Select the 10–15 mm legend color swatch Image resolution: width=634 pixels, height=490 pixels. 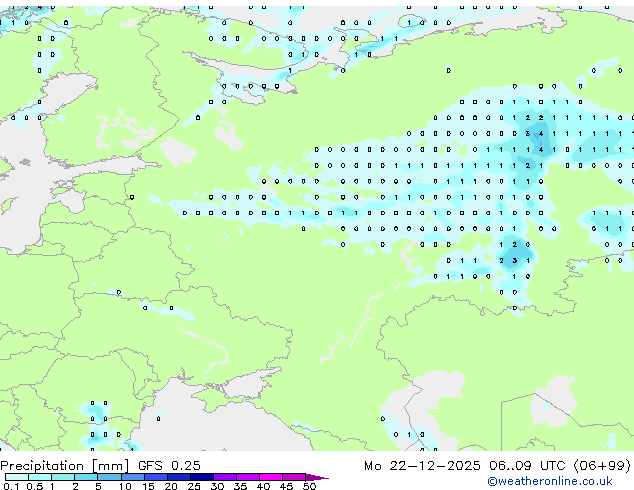pyautogui.click(x=133, y=477)
